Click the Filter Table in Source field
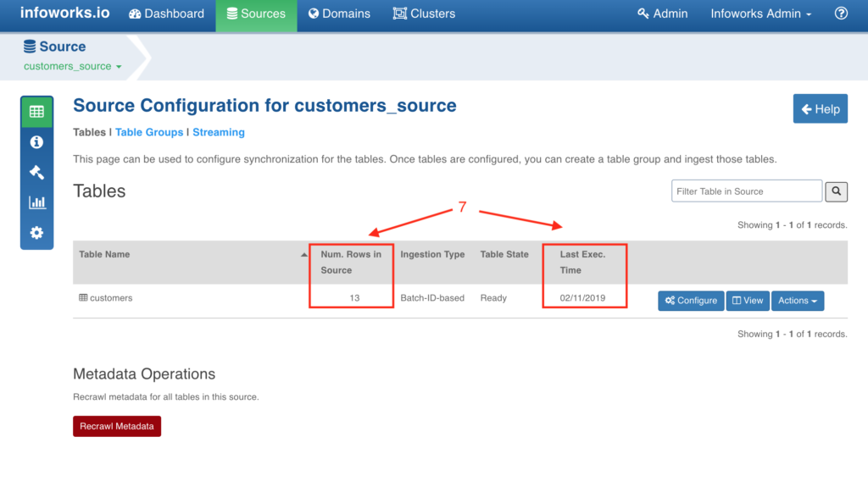The width and height of the screenshot is (868, 498). (x=746, y=191)
